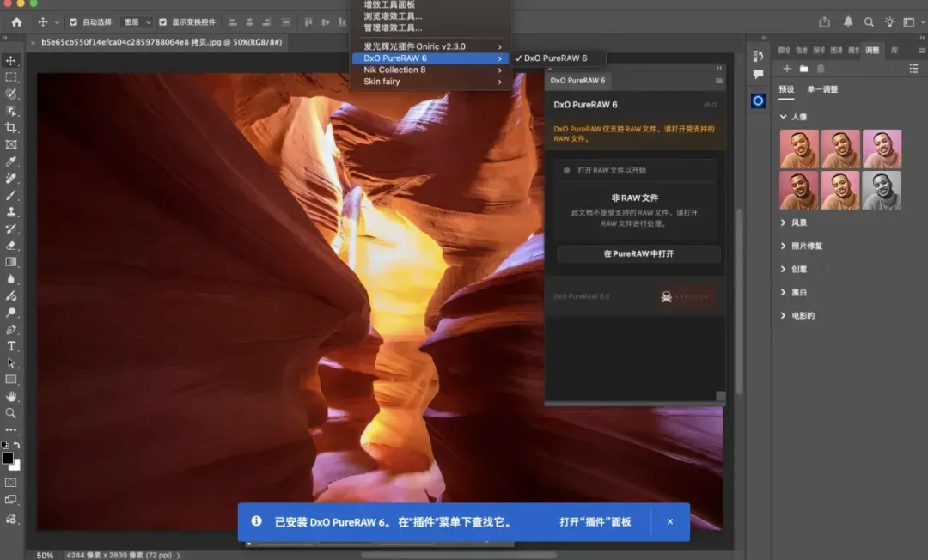Select the Dodge tool
928x560 pixels.
pyautogui.click(x=10, y=313)
